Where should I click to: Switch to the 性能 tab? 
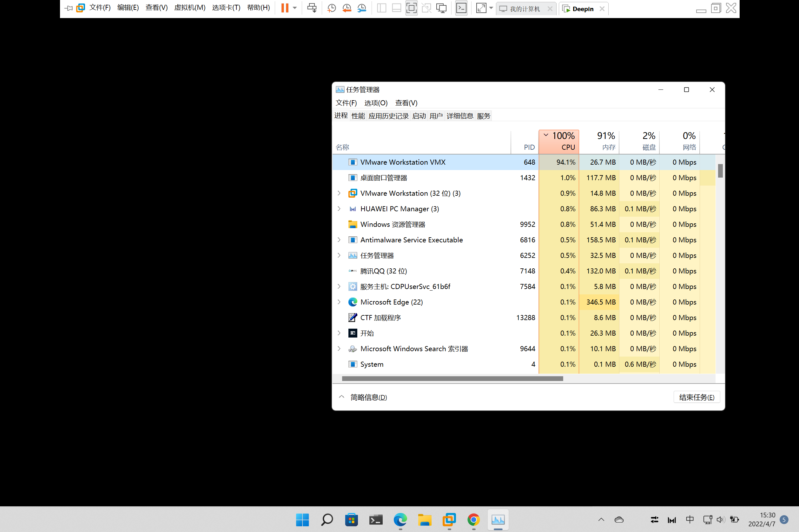(358, 116)
